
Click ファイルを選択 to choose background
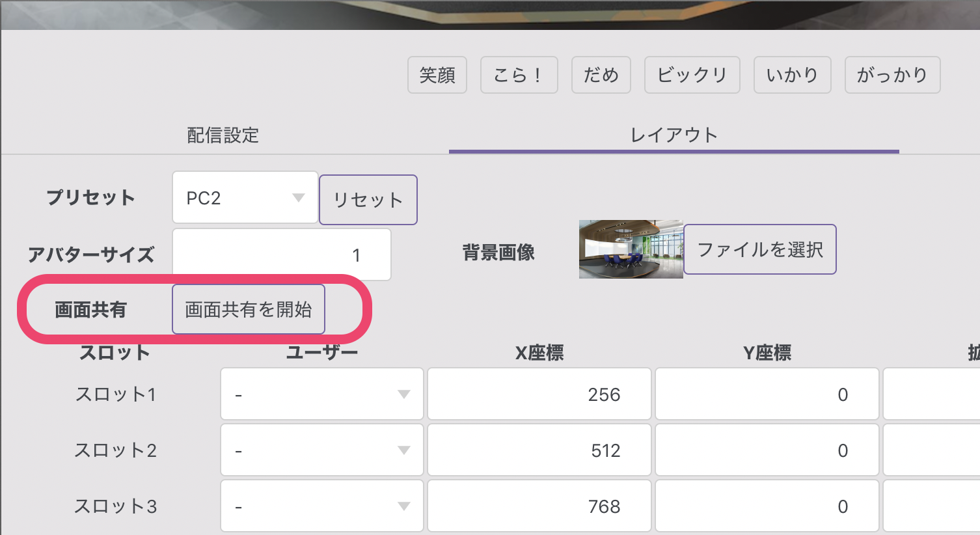point(759,249)
